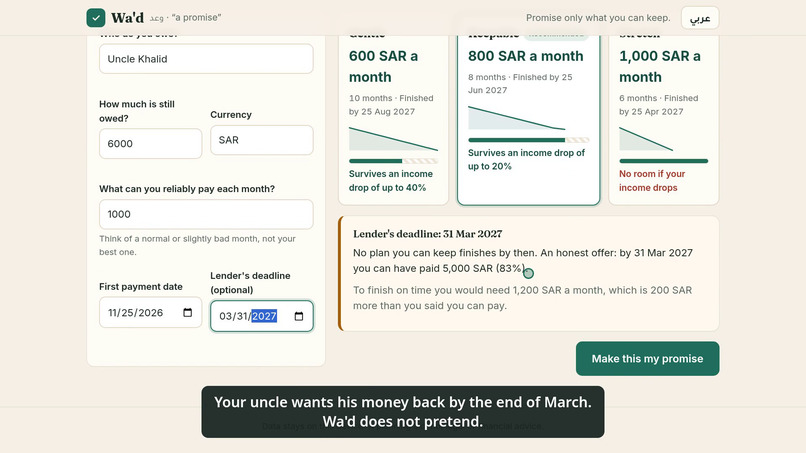The height and width of the screenshot is (453, 806).
Task: Click the "Promise only what you can keep." tagline
Action: coord(598,18)
